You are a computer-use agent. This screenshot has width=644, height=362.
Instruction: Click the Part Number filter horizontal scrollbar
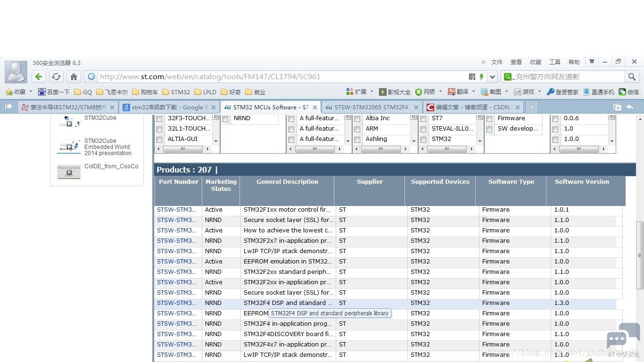(x=182, y=149)
